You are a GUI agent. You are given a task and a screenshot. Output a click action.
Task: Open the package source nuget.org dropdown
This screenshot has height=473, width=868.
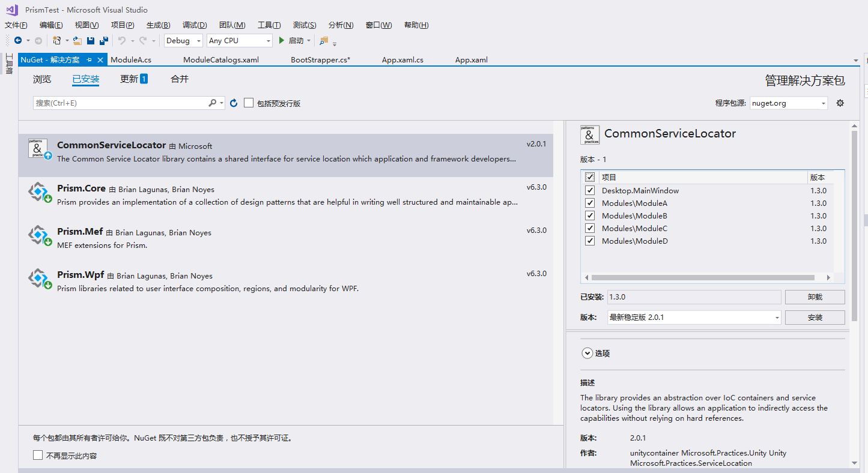click(789, 103)
